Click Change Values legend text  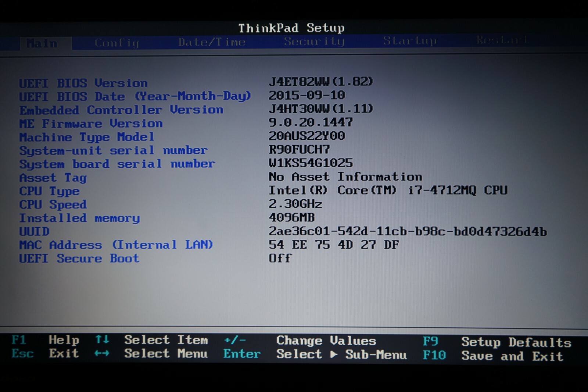[x=326, y=341]
